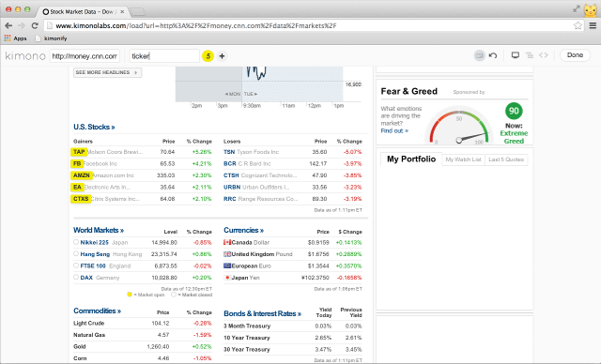The height and width of the screenshot is (364, 601).
Task: Open the Chrome hamburger menu
Action: click(x=593, y=25)
